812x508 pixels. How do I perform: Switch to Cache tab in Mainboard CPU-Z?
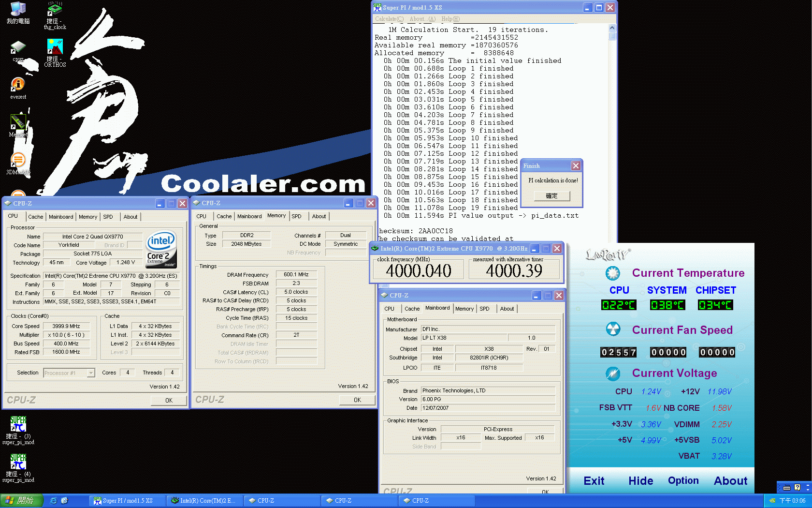[412, 309]
